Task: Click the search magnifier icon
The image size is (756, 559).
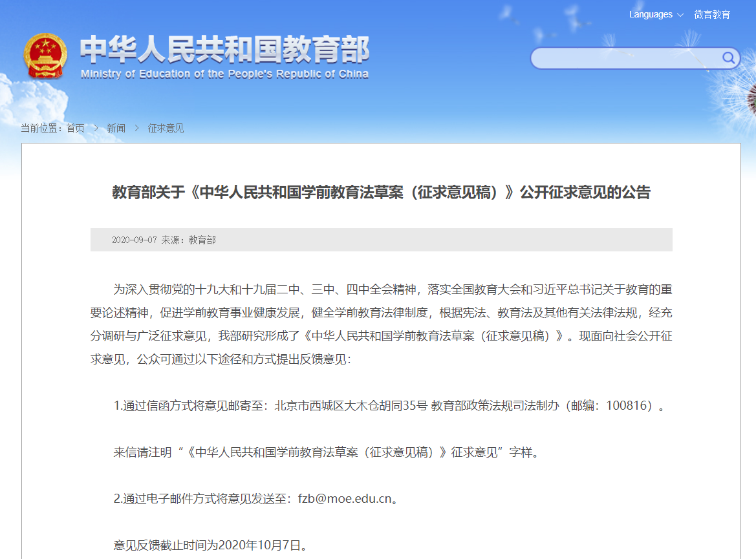Action: (x=728, y=58)
